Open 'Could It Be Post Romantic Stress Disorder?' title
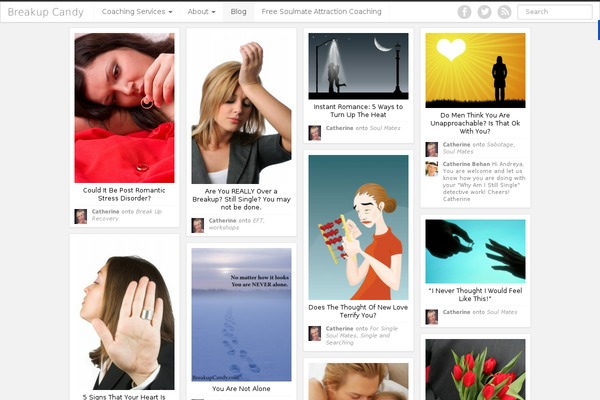The height and width of the screenshot is (400, 600). click(124, 194)
